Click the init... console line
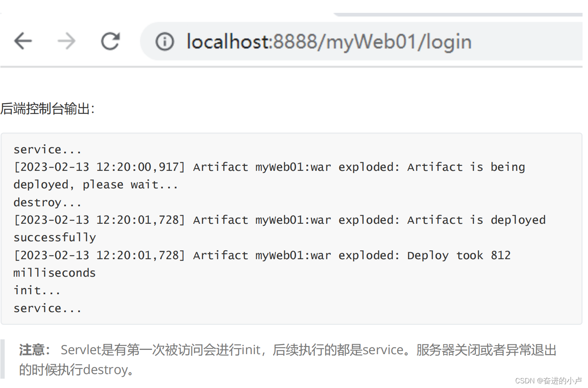588x388 pixels. coord(37,290)
